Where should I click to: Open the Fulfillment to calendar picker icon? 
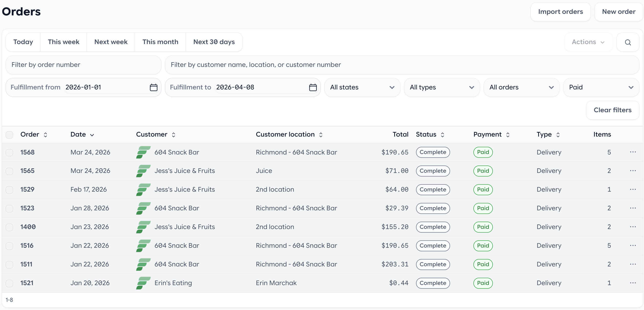coord(313,87)
